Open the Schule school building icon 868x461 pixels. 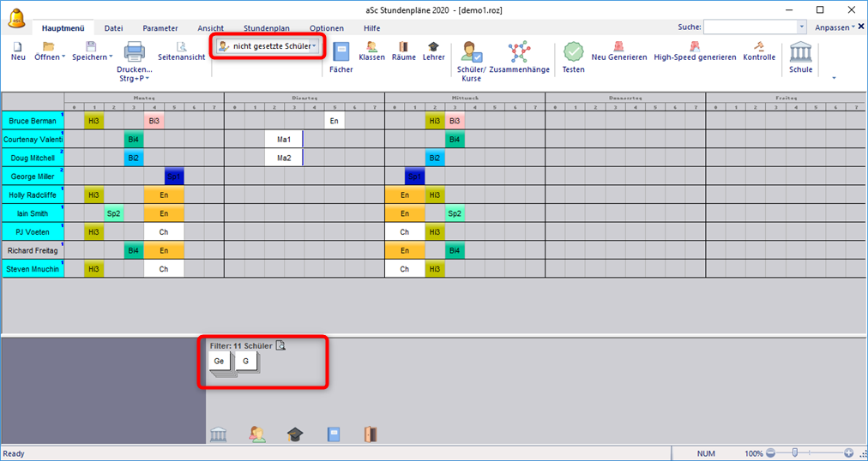tap(800, 52)
